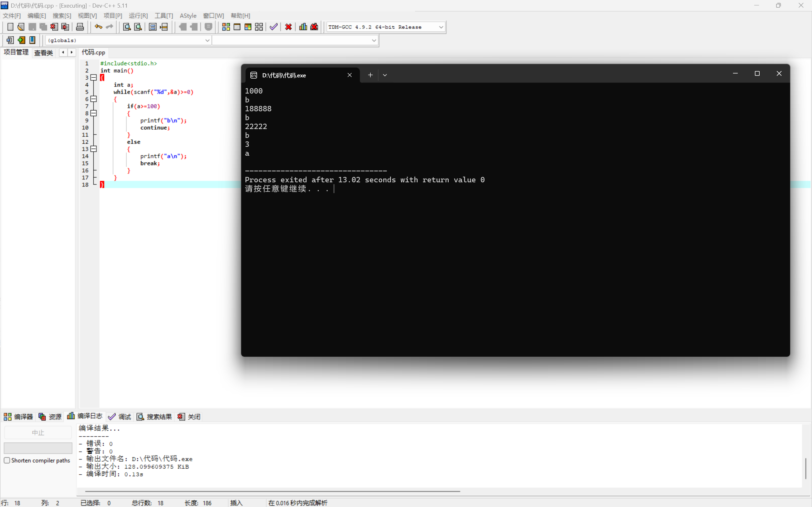Viewport: 812px width, 507px height.
Task: Collapse the code fold at line 3
Action: point(94,77)
